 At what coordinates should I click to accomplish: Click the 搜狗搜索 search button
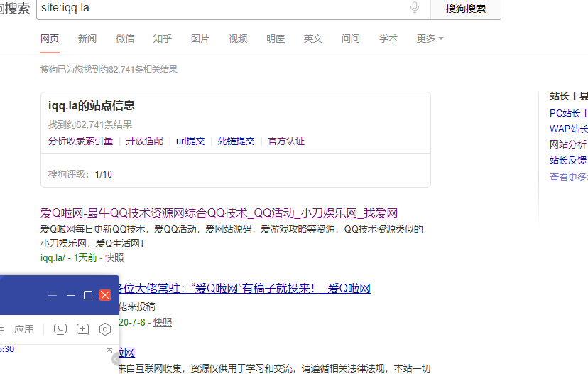coord(466,9)
